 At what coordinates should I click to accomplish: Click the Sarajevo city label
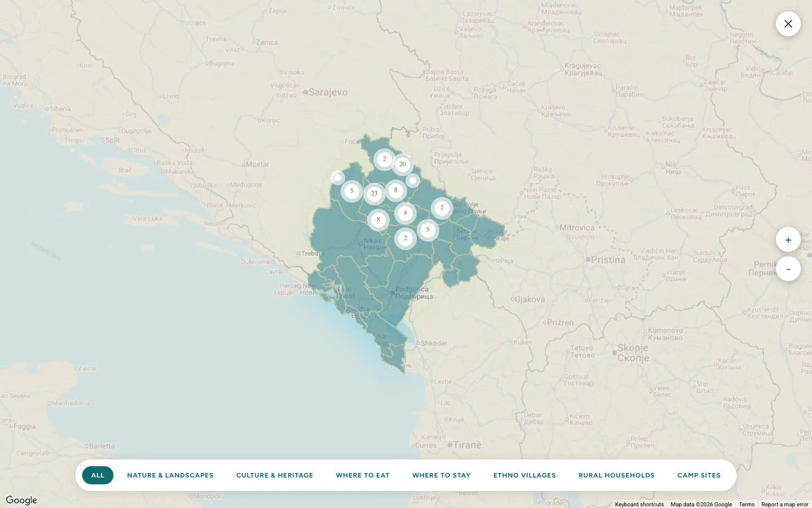328,92
